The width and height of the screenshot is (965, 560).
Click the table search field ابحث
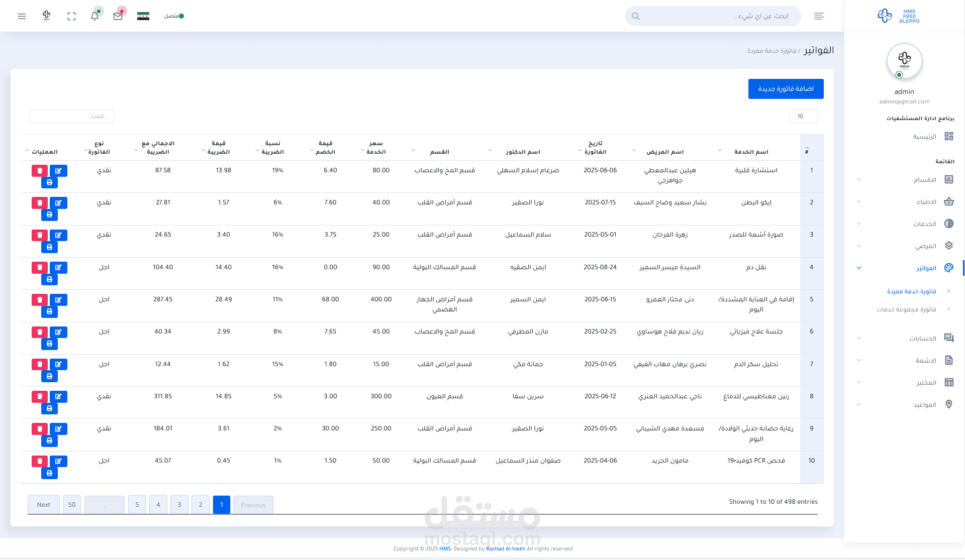click(x=71, y=116)
